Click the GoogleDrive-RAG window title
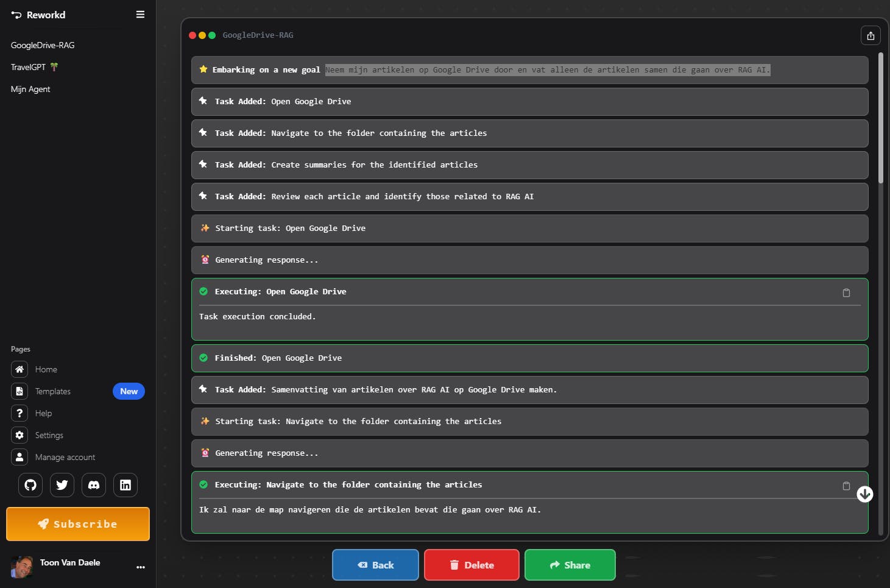The image size is (890, 588). click(x=258, y=35)
